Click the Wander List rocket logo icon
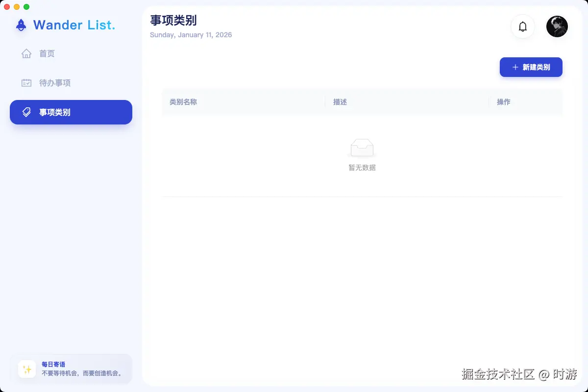Image resolution: width=588 pixels, height=392 pixels. (21, 25)
